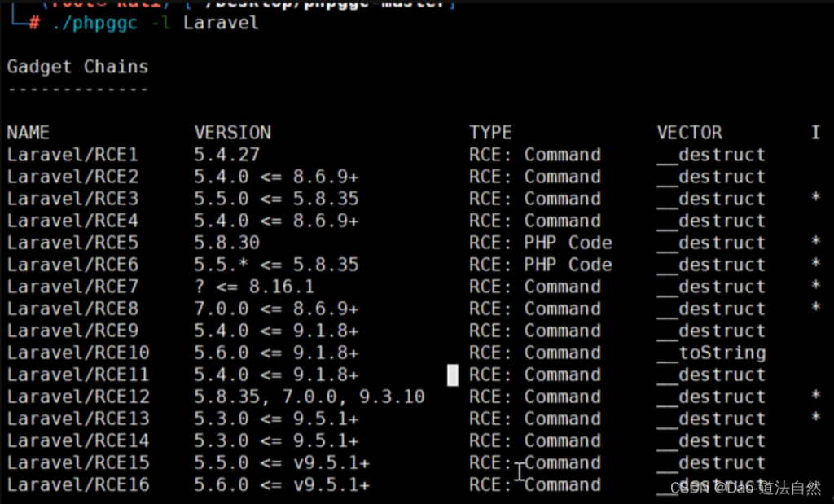Click version 5.4.27 of RCE1
Image resolution: width=834 pixels, height=504 pixels.
tap(226, 155)
